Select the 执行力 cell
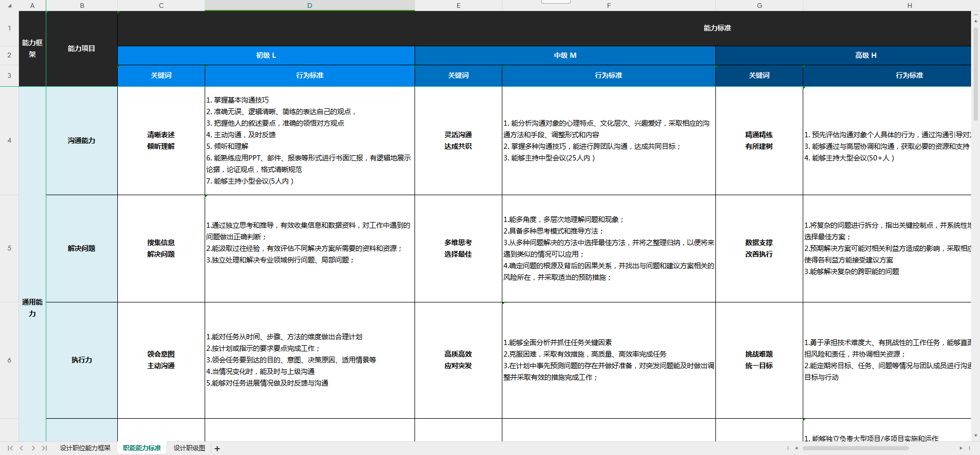Viewport: 980px width, 455px height. tap(82, 360)
